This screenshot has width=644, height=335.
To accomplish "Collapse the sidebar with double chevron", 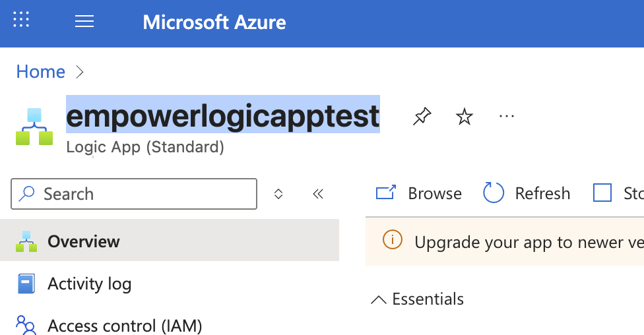I will pyautogui.click(x=318, y=194).
